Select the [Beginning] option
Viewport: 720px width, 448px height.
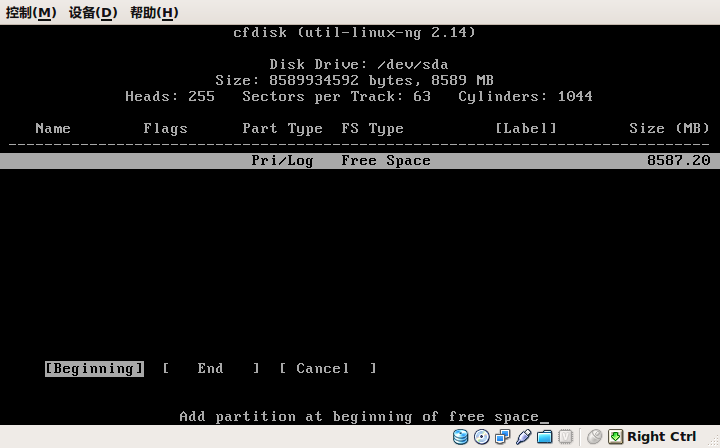point(94,369)
